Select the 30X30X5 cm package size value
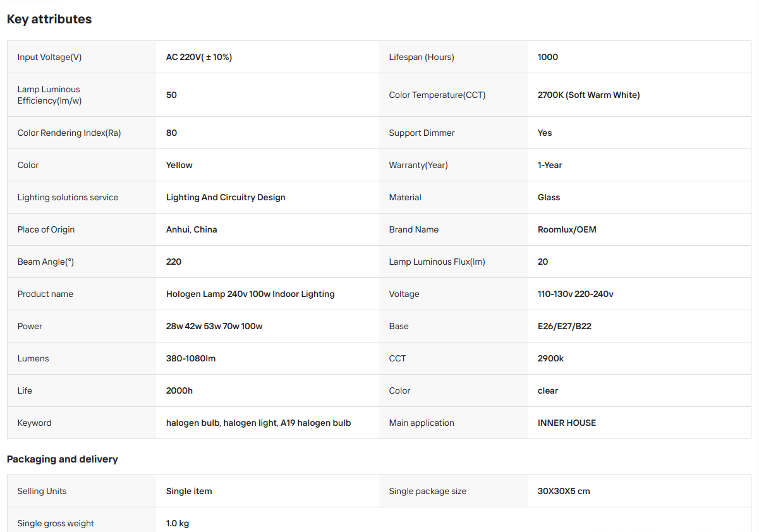 (564, 491)
